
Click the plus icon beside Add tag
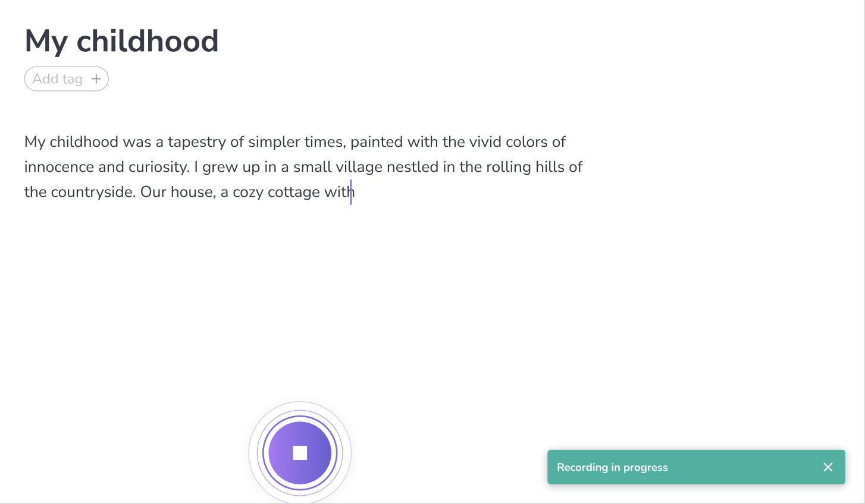click(96, 79)
